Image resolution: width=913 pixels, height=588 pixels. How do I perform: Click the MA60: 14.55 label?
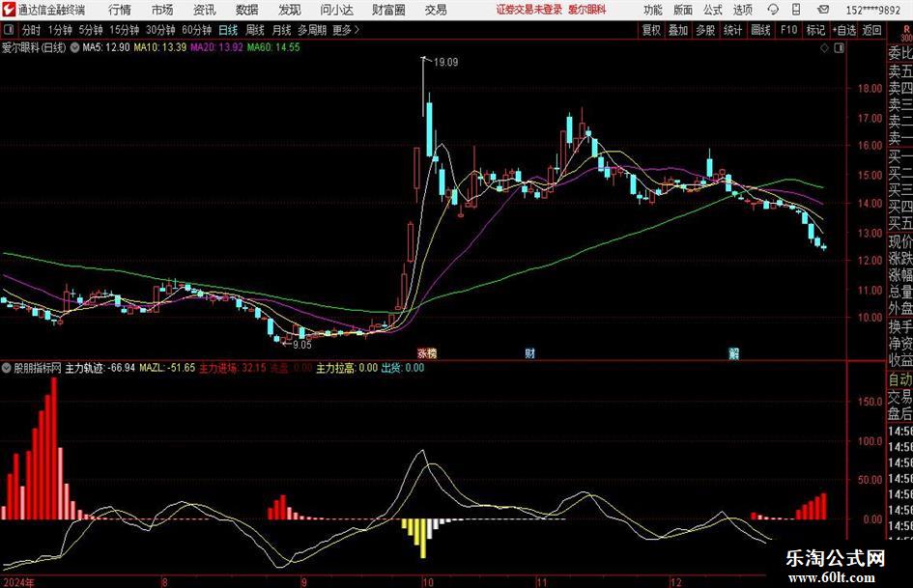coord(273,47)
